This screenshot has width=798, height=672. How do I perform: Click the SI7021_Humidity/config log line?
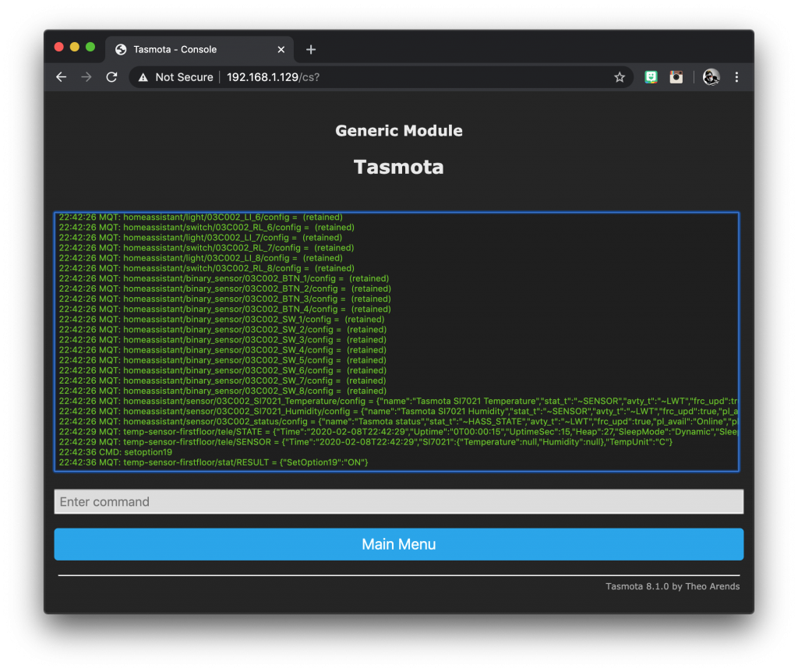(398, 412)
